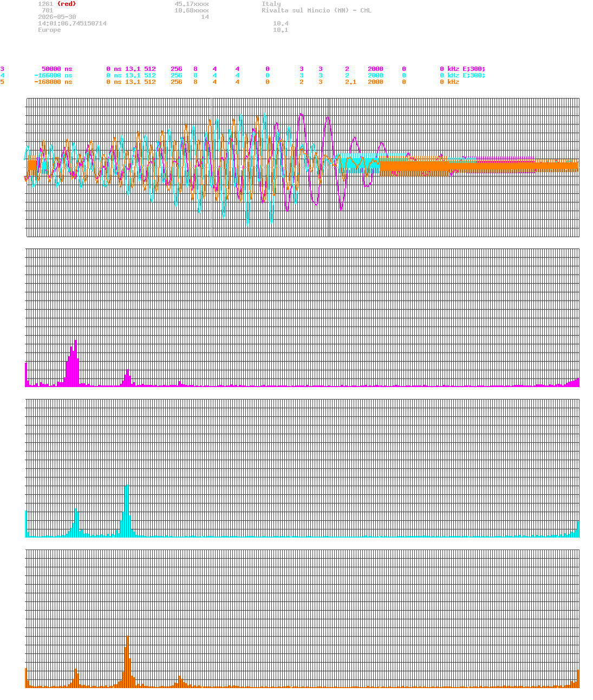Click the cyan "-166000 ns" value
Screen dimensions: 593x700
coord(53,75)
